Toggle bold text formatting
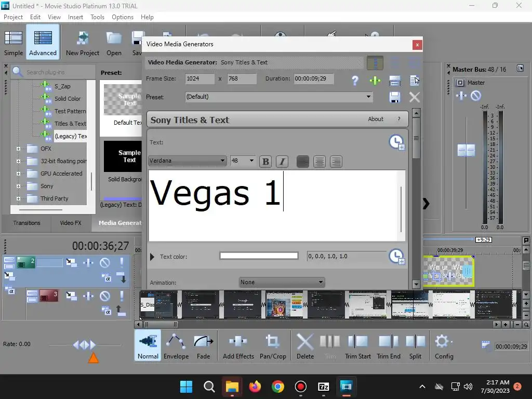The height and width of the screenshot is (399, 532). point(265,162)
